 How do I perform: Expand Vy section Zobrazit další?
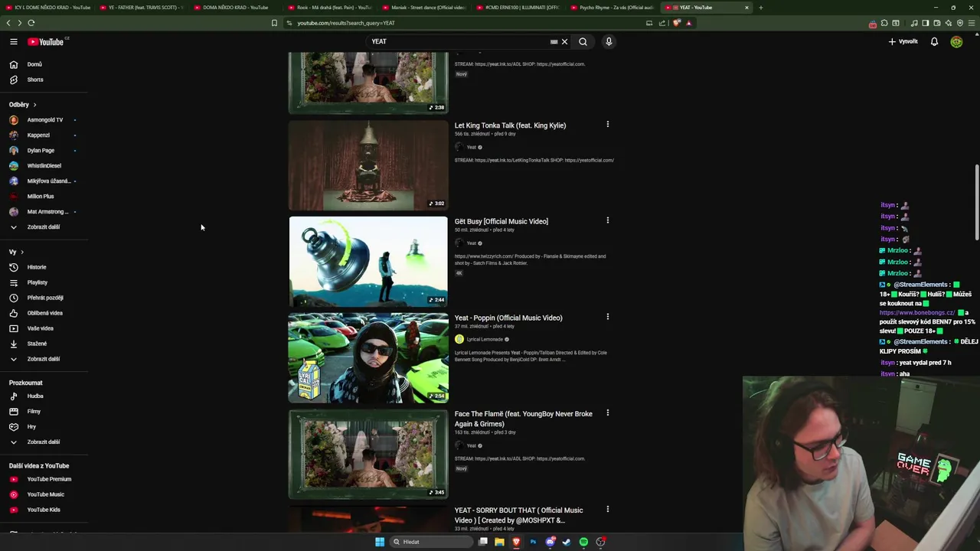pos(44,359)
